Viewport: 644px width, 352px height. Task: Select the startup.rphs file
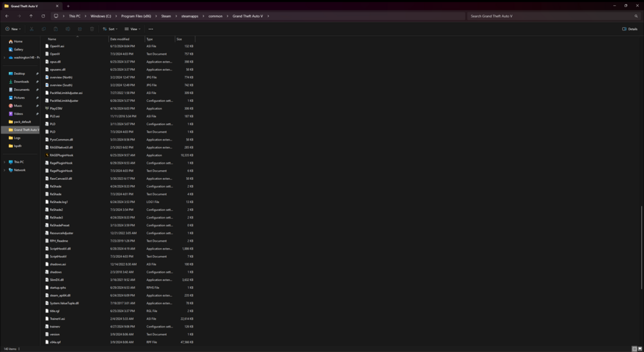click(x=58, y=288)
